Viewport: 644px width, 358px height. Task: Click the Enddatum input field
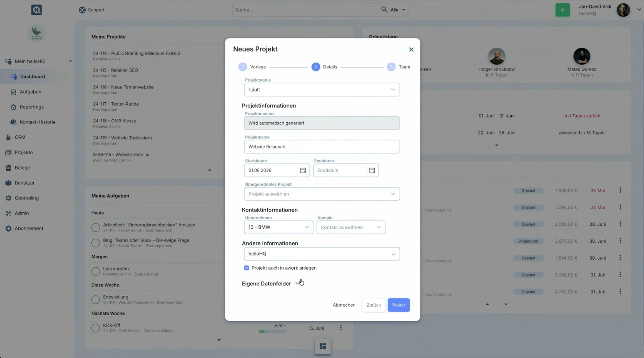click(x=340, y=170)
